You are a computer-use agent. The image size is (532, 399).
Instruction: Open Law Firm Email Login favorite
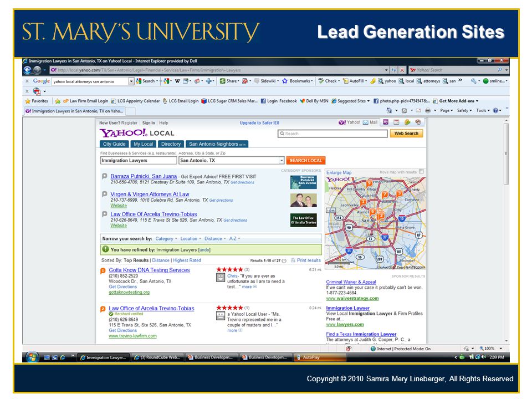point(85,101)
